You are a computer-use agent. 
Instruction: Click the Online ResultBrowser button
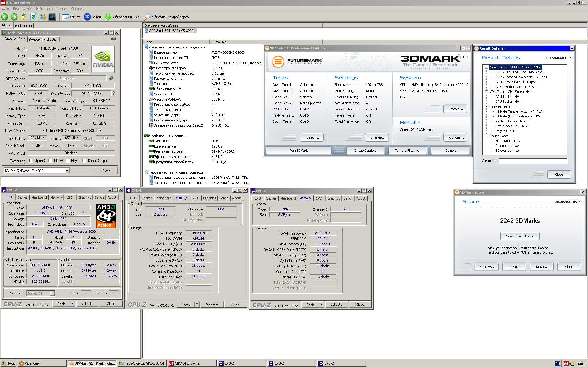(520, 236)
